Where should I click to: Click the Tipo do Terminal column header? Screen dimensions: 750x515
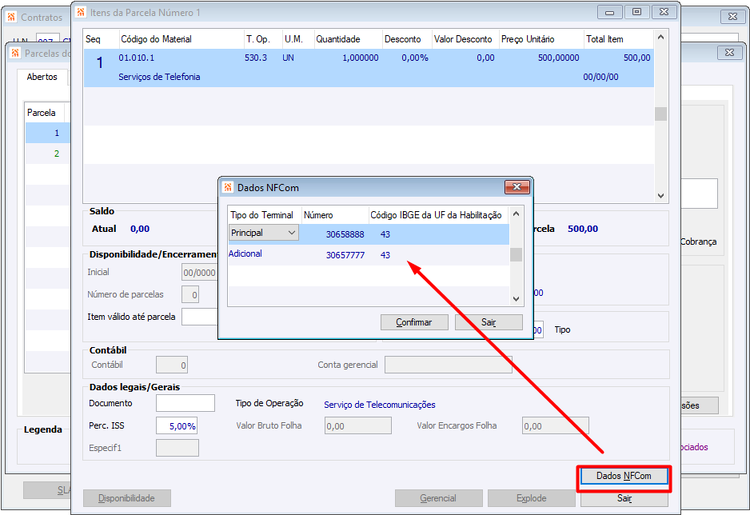(x=262, y=215)
